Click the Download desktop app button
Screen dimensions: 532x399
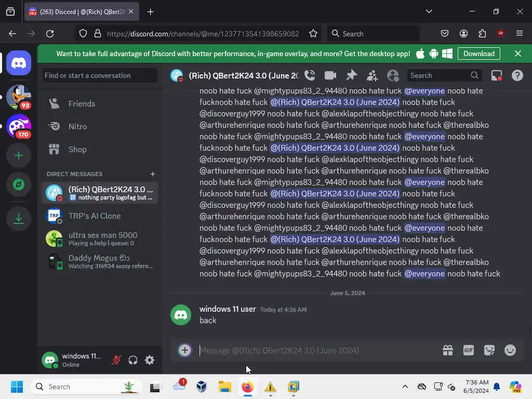[x=478, y=54]
